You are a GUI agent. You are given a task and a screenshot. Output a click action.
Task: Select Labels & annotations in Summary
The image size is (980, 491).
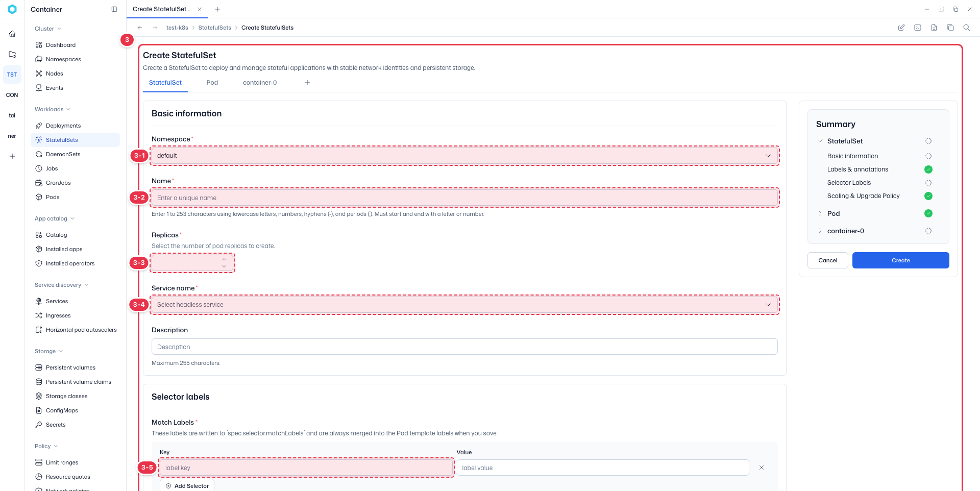(857, 169)
